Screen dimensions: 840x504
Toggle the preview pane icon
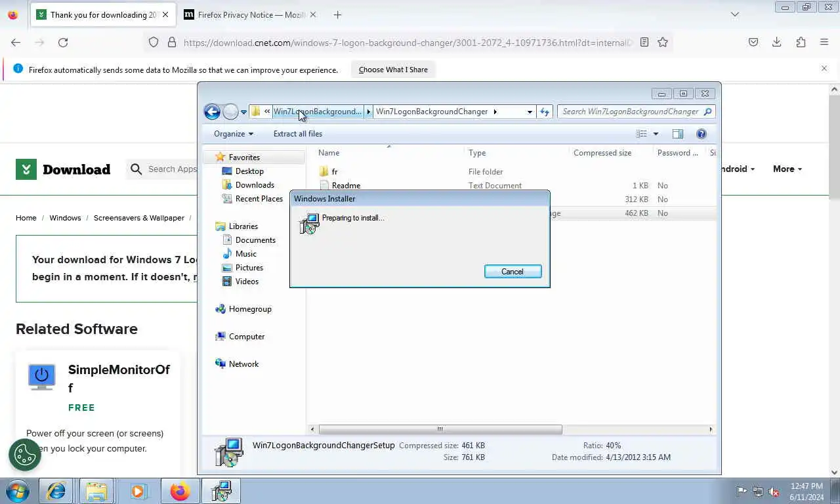click(678, 134)
